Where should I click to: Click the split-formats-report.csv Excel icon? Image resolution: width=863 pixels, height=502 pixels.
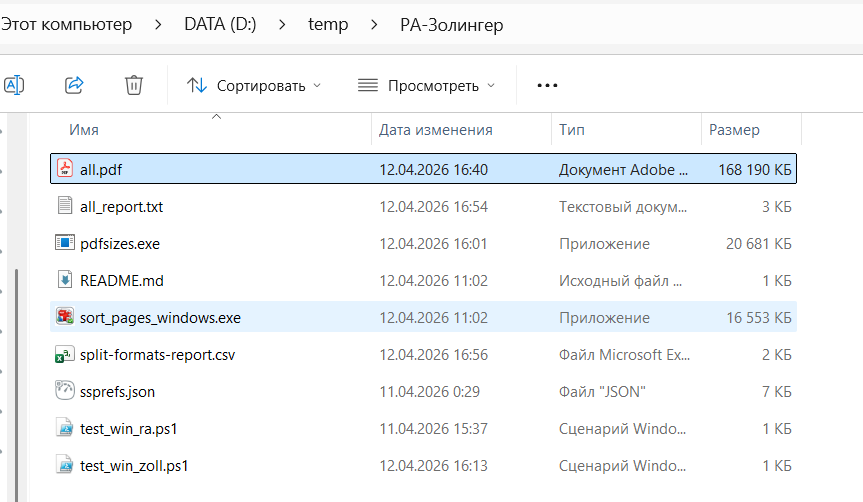click(x=65, y=354)
